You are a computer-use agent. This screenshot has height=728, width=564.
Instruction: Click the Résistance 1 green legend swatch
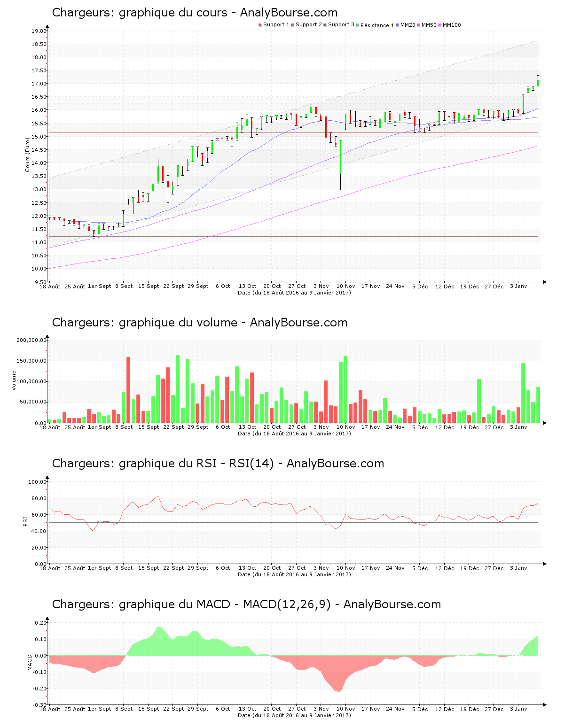coord(358,25)
